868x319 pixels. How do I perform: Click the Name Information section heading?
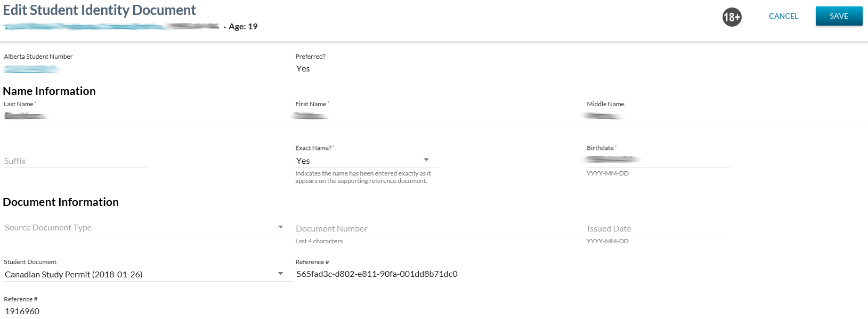[49, 91]
